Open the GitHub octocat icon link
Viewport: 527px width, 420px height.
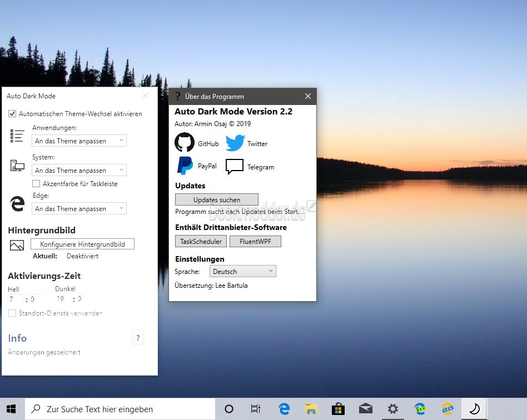click(x=185, y=142)
